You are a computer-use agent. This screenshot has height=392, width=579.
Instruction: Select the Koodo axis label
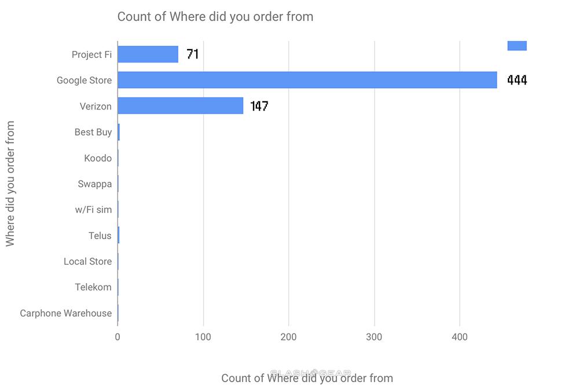(x=98, y=158)
